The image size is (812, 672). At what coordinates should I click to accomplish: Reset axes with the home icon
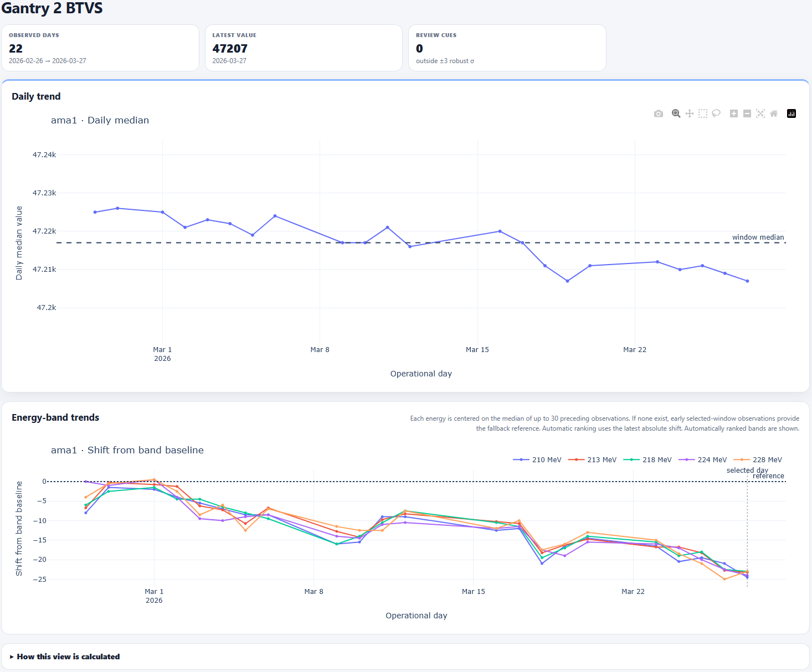tap(774, 113)
